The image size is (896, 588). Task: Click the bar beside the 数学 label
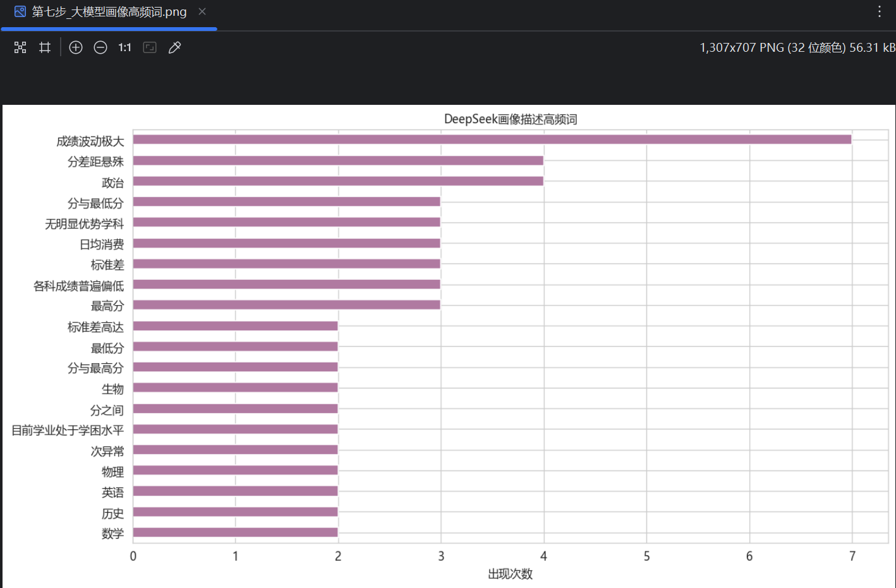tap(236, 532)
